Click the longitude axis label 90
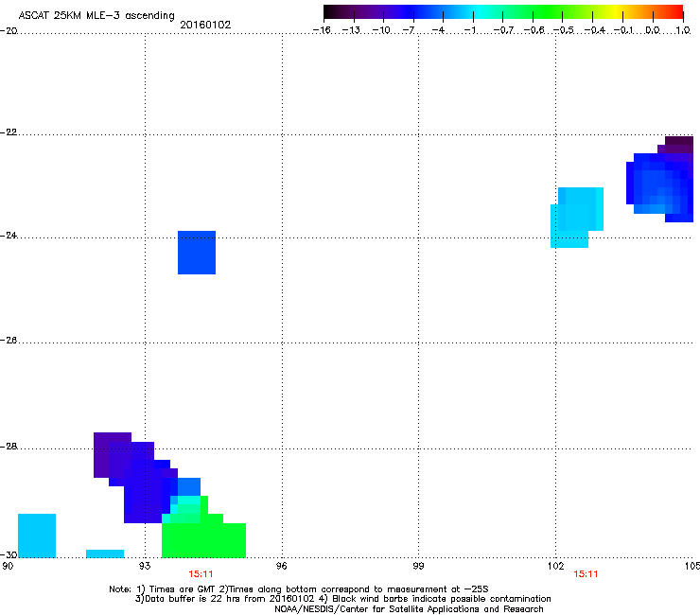This screenshot has height=615, width=700. [x=8, y=567]
